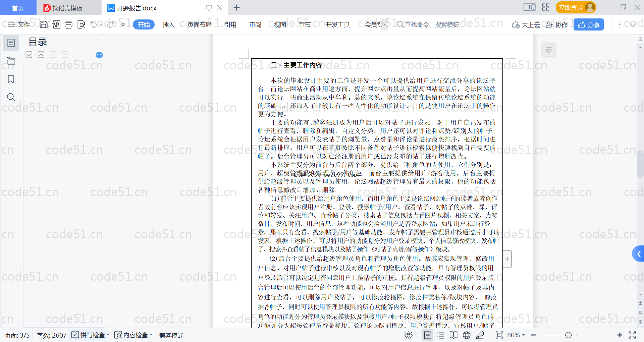644x342 pixels.
Task: Close the 目录 panel
Action: coord(98,42)
